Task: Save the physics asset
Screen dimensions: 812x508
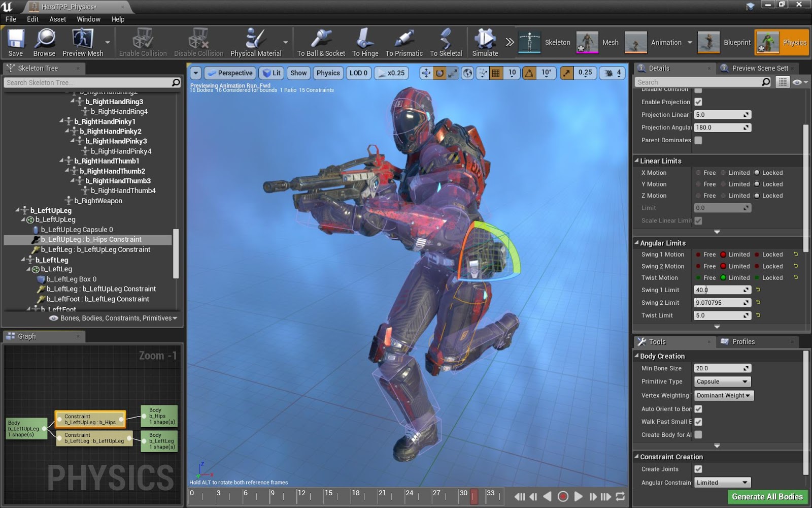Action: (16, 43)
